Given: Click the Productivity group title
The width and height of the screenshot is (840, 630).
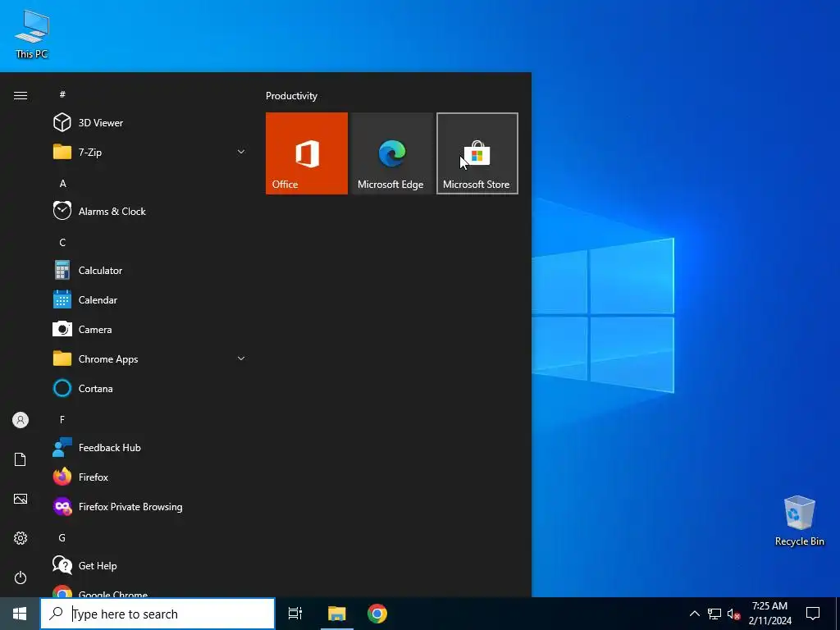Looking at the screenshot, I should (x=291, y=96).
